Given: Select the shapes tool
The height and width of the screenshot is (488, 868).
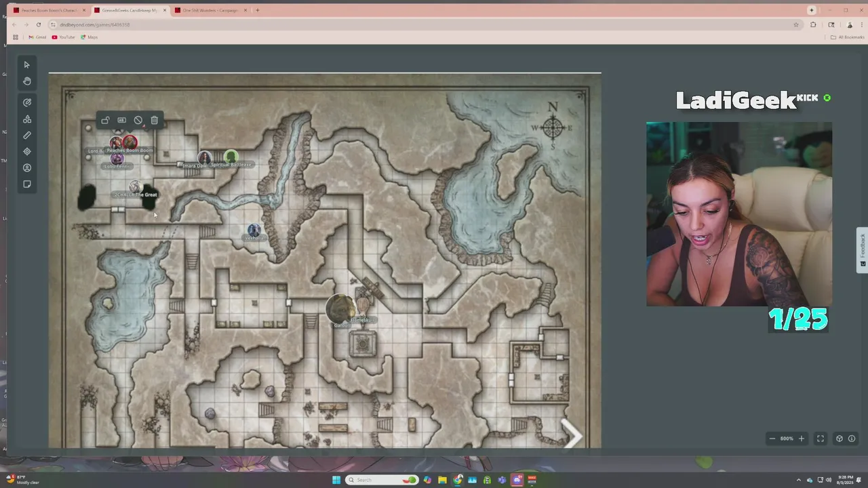Looking at the screenshot, I should [x=27, y=119].
